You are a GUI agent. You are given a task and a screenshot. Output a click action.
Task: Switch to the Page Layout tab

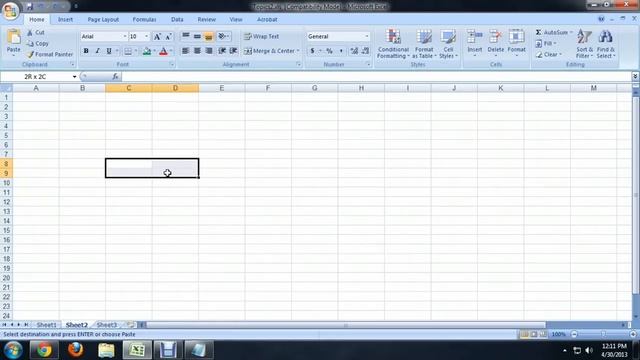tap(103, 20)
